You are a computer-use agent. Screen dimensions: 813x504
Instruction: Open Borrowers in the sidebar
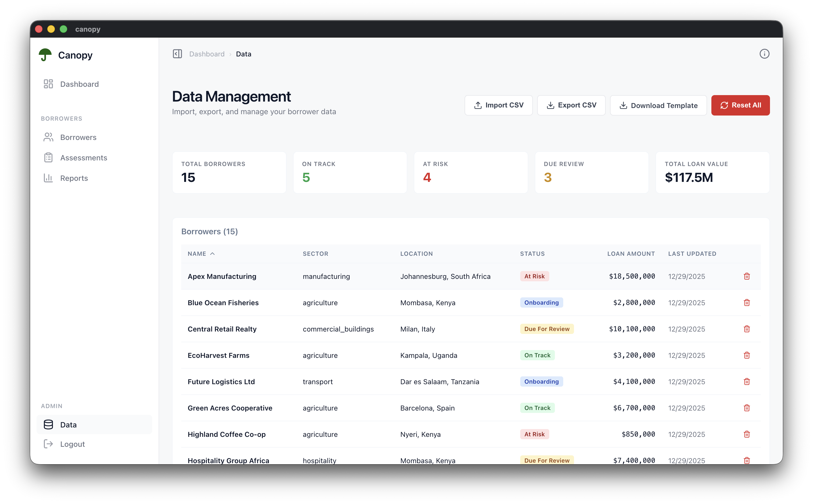click(x=78, y=137)
